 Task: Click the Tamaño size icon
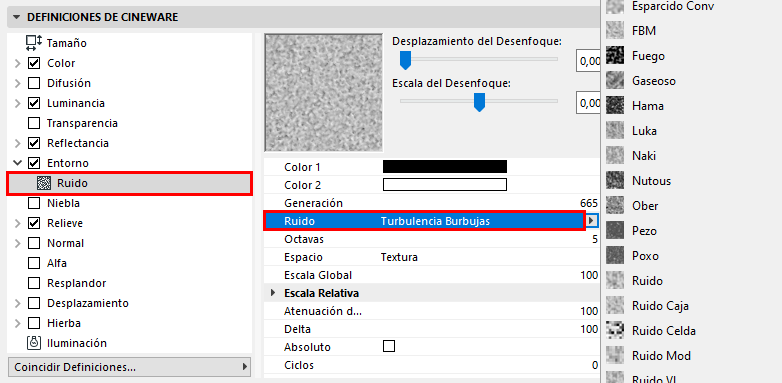click(34, 43)
